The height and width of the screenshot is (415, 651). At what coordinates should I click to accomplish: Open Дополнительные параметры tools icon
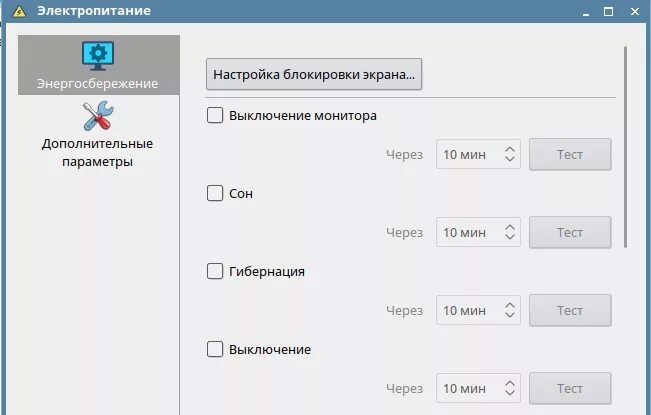98,119
